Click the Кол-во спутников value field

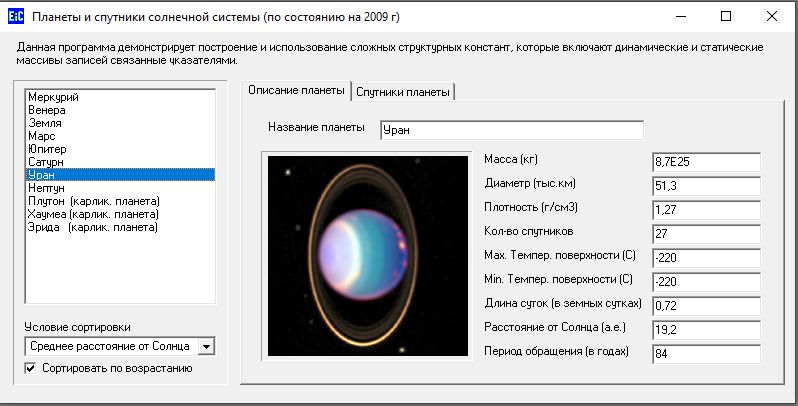(706, 234)
